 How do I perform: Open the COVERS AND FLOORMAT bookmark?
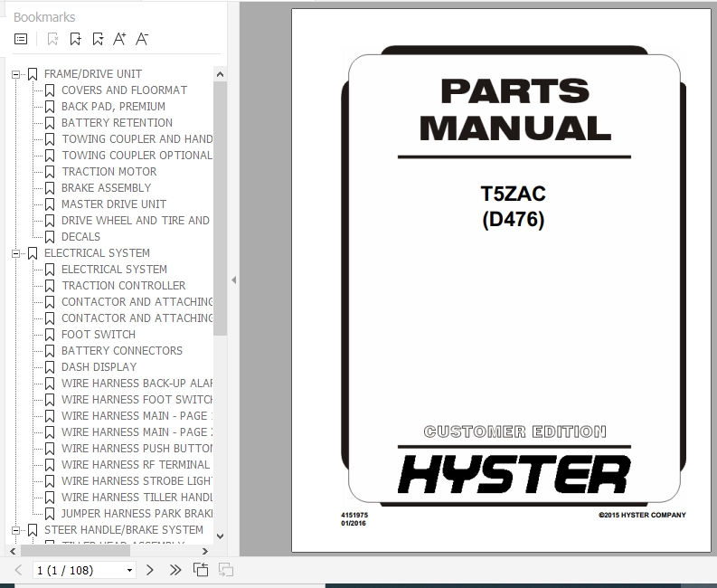click(x=125, y=90)
